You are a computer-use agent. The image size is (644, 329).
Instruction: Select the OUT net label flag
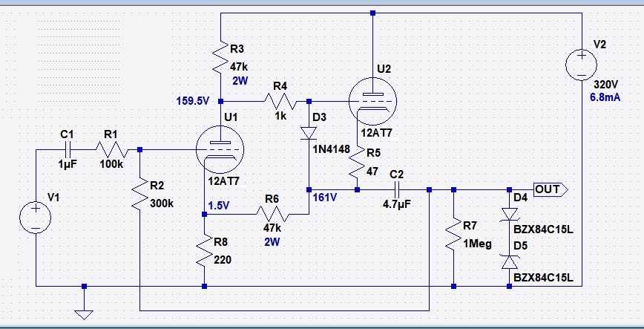551,189
